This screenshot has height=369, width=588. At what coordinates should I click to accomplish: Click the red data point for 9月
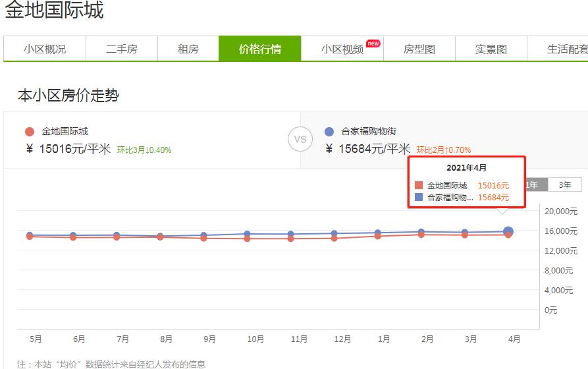(x=203, y=239)
